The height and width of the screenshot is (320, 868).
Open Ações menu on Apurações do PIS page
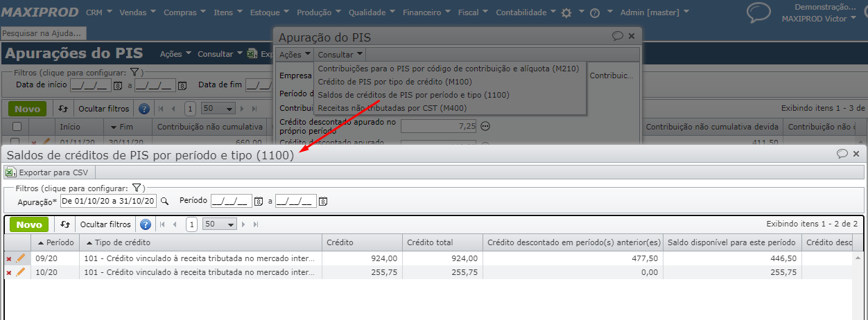[x=175, y=53]
